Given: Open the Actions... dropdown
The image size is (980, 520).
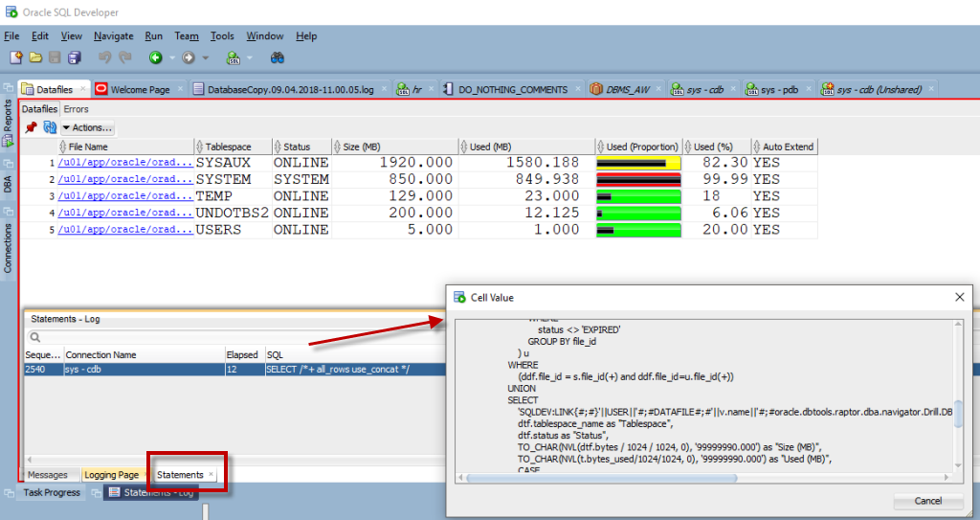Looking at the screenshot, I should 87,127.
